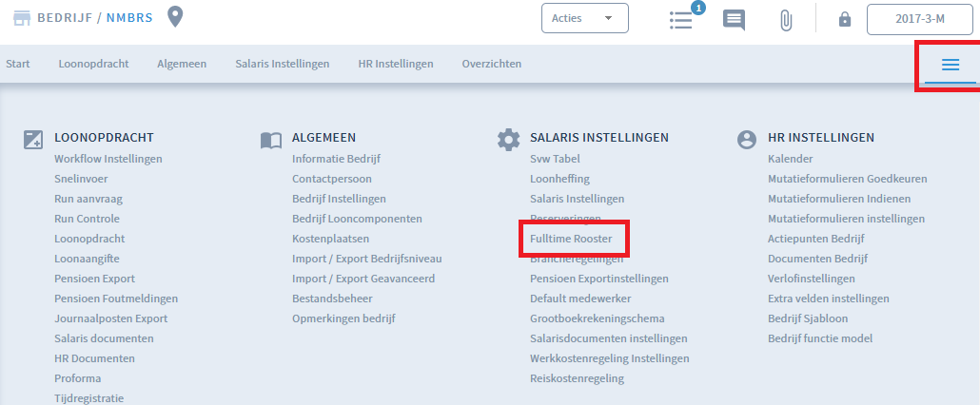Open the Overzichten tab
The image size is (980, 405).
(x=492, y=64)
